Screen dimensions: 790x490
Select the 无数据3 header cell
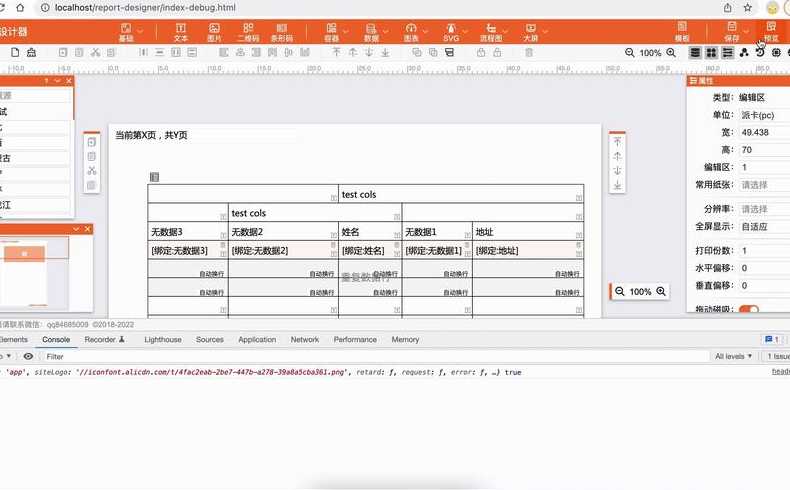point(188,232)
